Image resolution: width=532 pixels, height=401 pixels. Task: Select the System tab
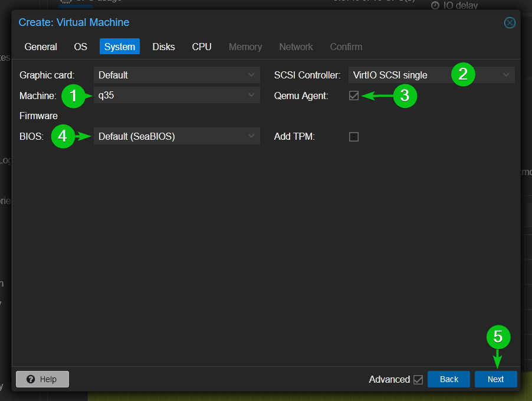(x=119, y=47)
